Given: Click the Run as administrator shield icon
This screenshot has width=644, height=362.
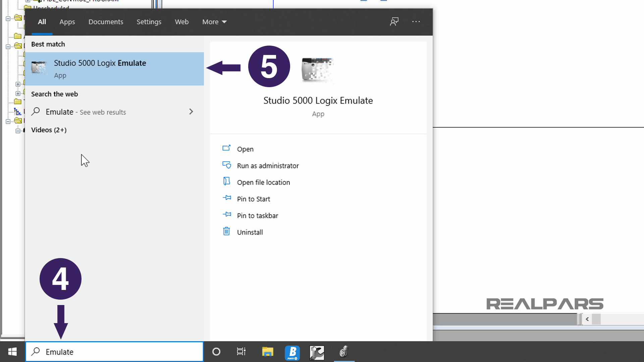Looking at the screenshot, I should tap(227, 165).
